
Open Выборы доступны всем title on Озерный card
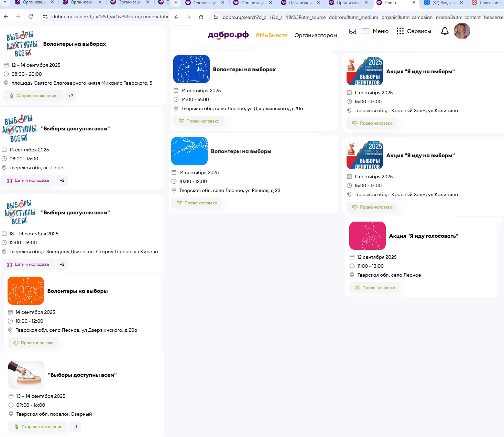point(82,375)
